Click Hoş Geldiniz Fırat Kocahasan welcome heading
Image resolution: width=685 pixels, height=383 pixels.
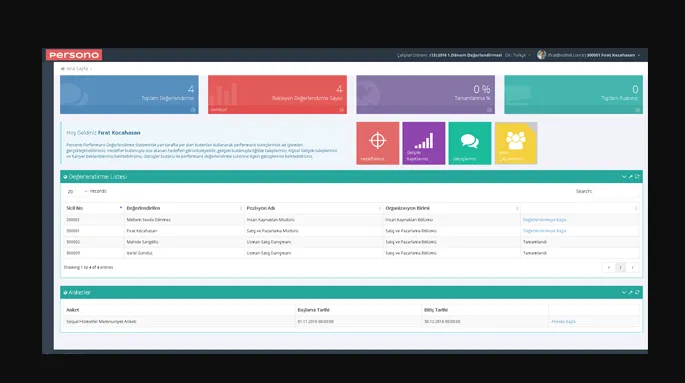click(103, 132)
